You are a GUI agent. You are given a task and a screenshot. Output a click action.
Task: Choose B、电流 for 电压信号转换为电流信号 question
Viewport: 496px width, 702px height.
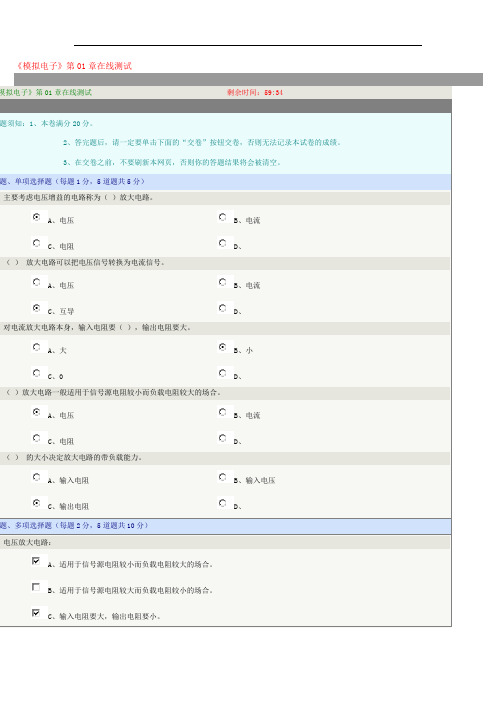click(222, 282)
